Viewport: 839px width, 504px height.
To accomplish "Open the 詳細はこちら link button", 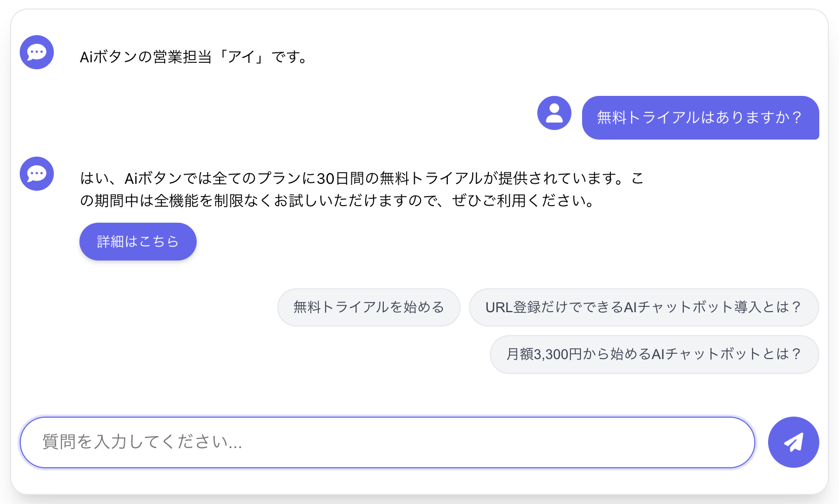I will coord(138,241).
